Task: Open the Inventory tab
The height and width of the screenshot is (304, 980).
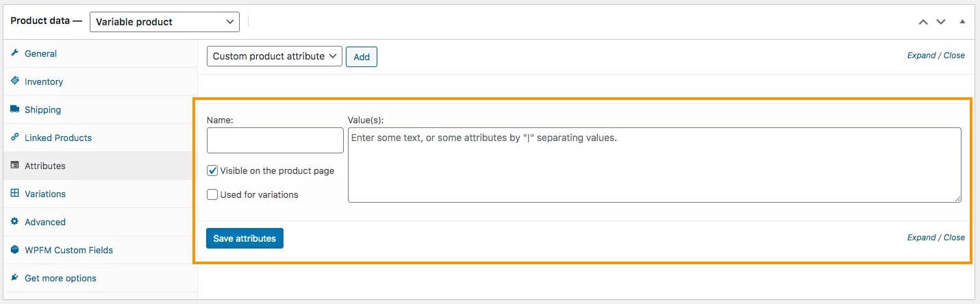Action: pos(44,81)
